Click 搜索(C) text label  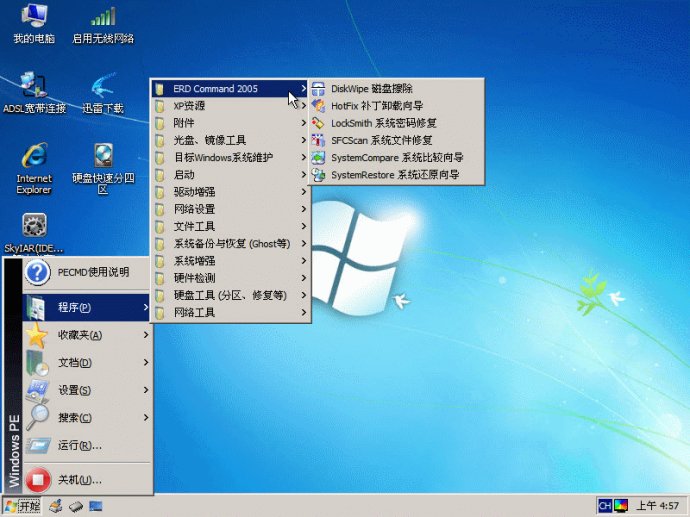pyautogui.click(x=75, y=418)
